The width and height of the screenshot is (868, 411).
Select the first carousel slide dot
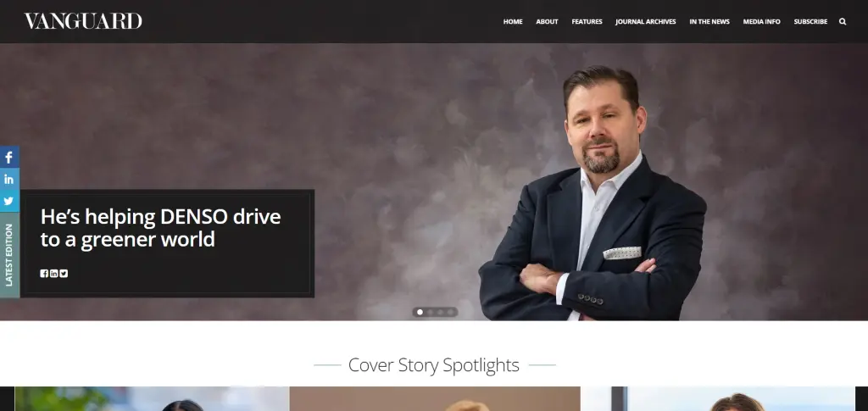click(420, 312)
